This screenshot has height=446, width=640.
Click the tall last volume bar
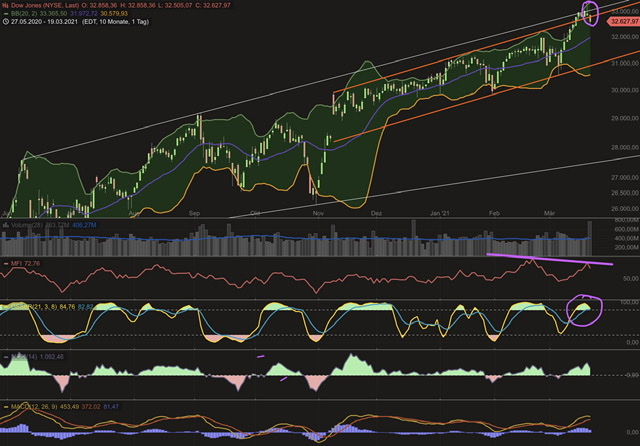[589, 238]
